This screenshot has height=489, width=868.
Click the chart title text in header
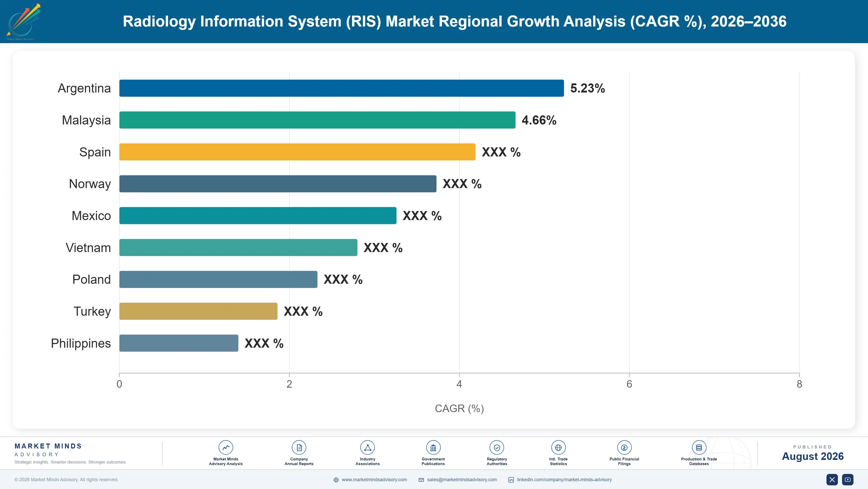[455, 21]
